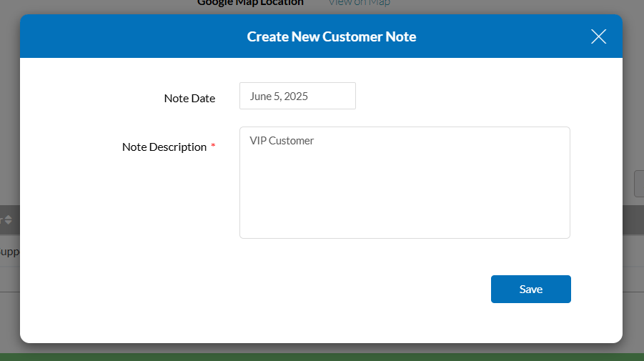Save the new customer note
The width and height of the screenshot is (644, 361).
pos(530,289)
